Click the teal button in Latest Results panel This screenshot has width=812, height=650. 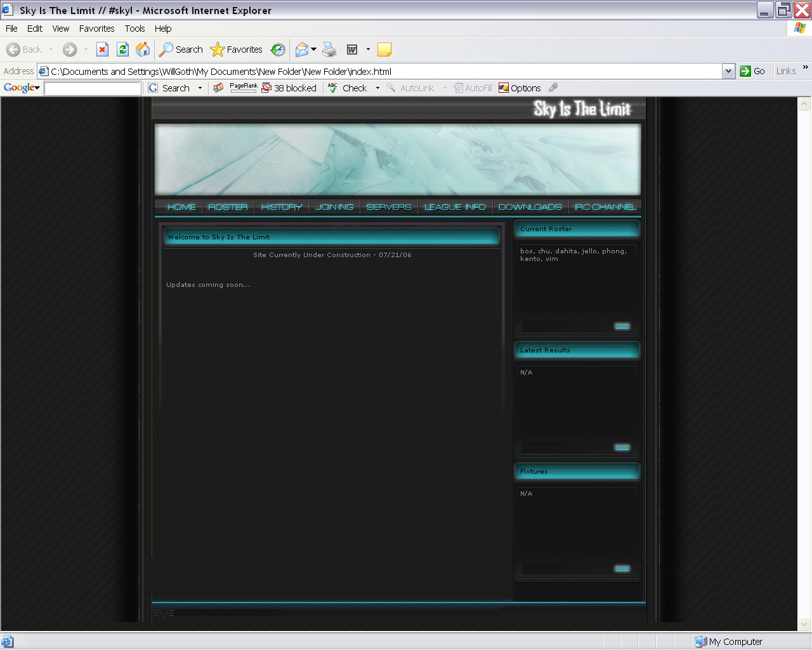coord(622,448)
